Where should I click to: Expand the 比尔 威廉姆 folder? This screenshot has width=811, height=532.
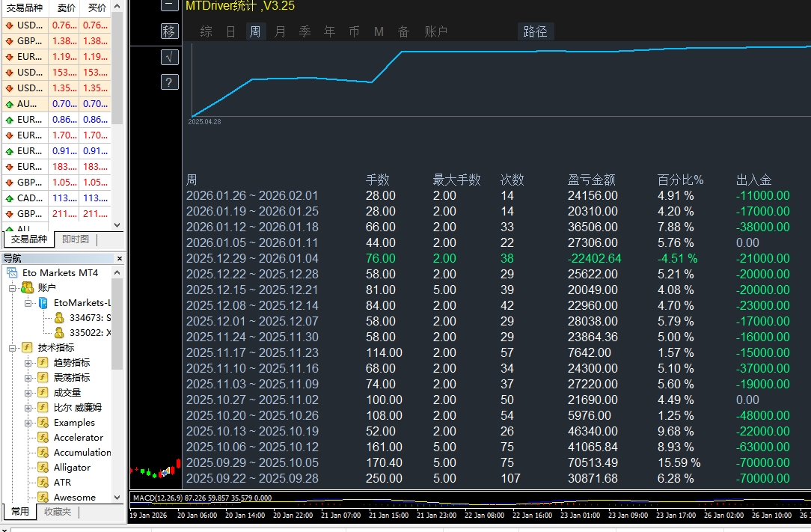point(28,408)
